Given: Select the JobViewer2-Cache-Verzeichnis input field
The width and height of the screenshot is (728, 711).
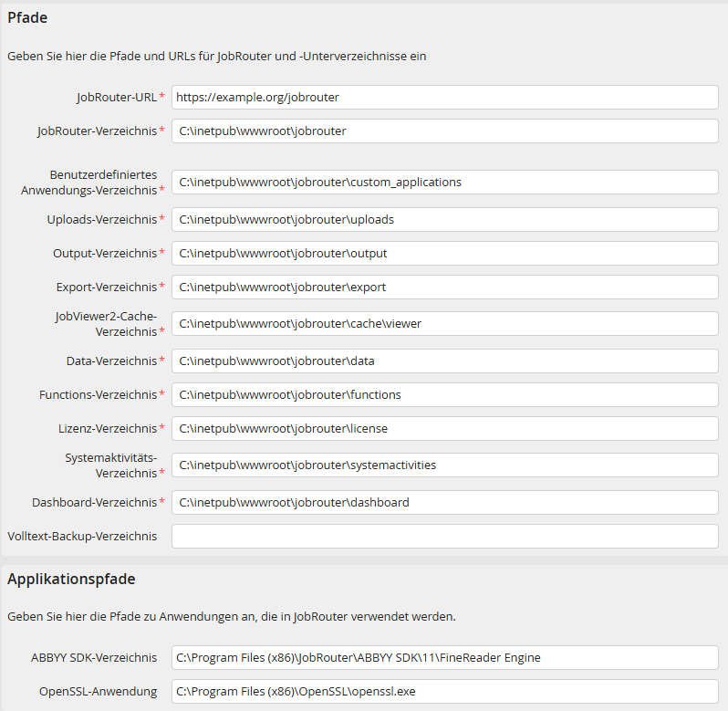Looking at the screenshot, I should [x=444, y=323].
